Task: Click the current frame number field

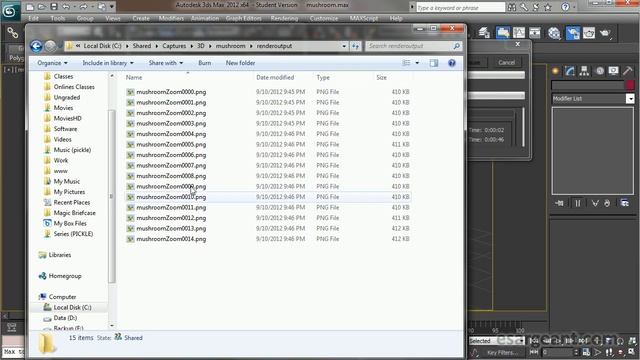Action: pyautogui.click(x=558, y=352)
